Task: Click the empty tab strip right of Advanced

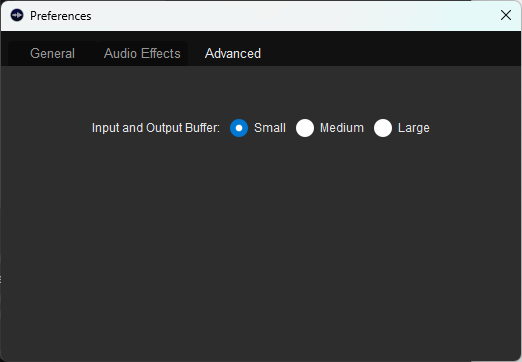Action: coord(398,53)
